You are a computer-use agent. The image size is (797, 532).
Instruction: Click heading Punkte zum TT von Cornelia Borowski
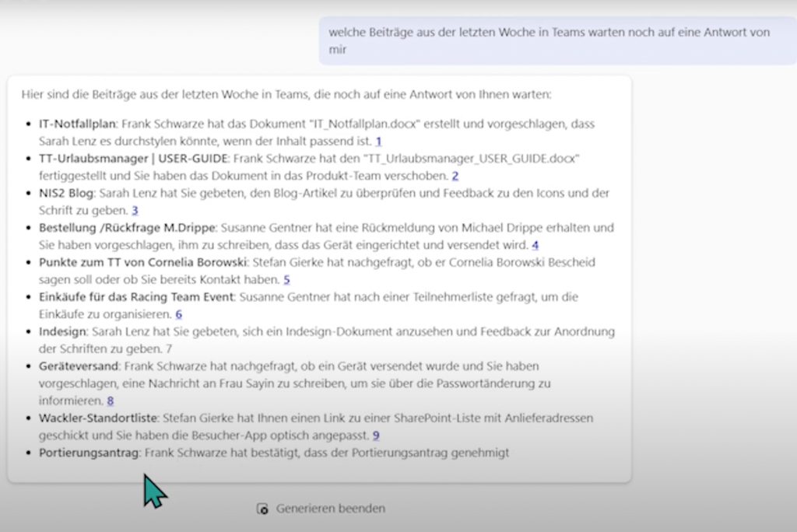point(143,262)
